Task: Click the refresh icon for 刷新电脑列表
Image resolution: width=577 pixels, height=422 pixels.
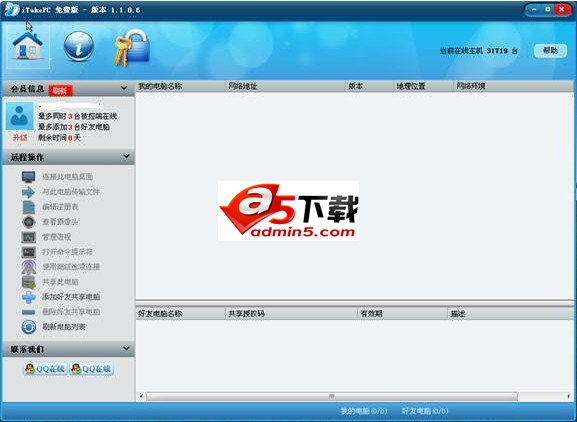Action: pyautogui.click(x=29, y=327)
